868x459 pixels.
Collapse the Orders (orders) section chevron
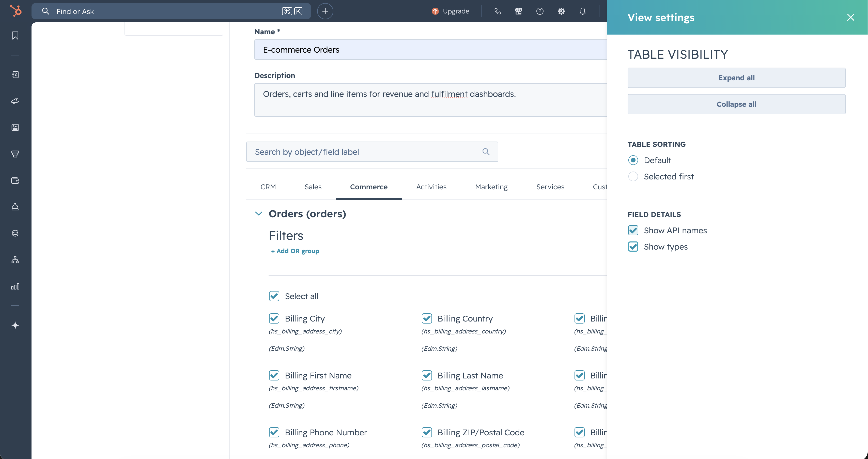(x=258, y=213)
